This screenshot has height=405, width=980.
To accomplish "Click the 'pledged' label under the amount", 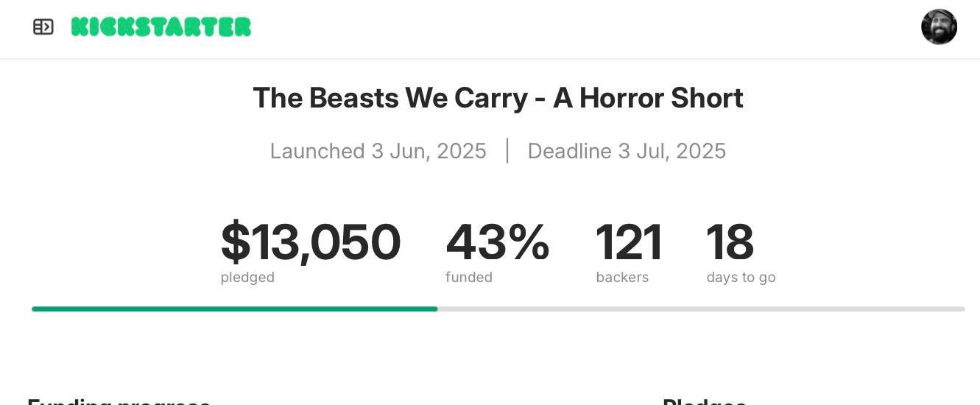I will (x=247, y=278).
